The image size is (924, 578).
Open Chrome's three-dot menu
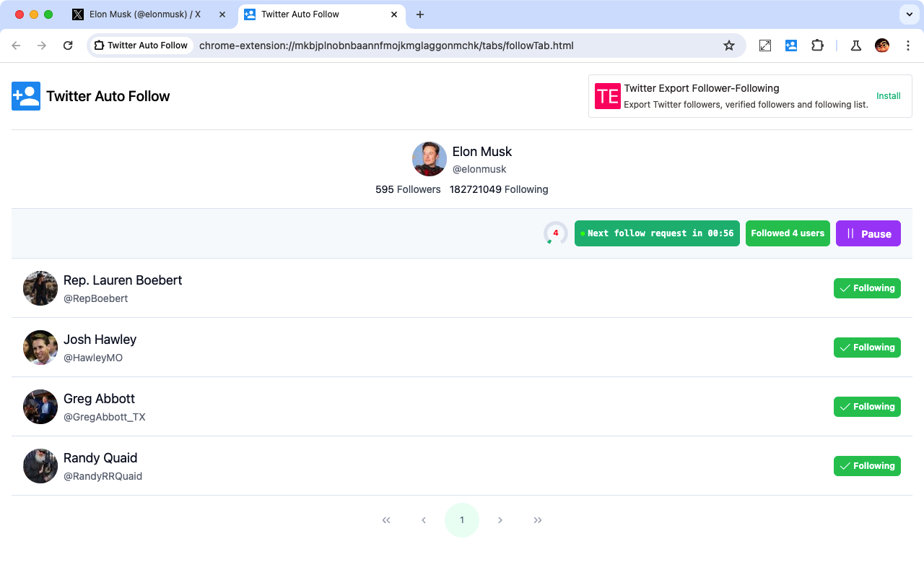[x=907, y=46]
